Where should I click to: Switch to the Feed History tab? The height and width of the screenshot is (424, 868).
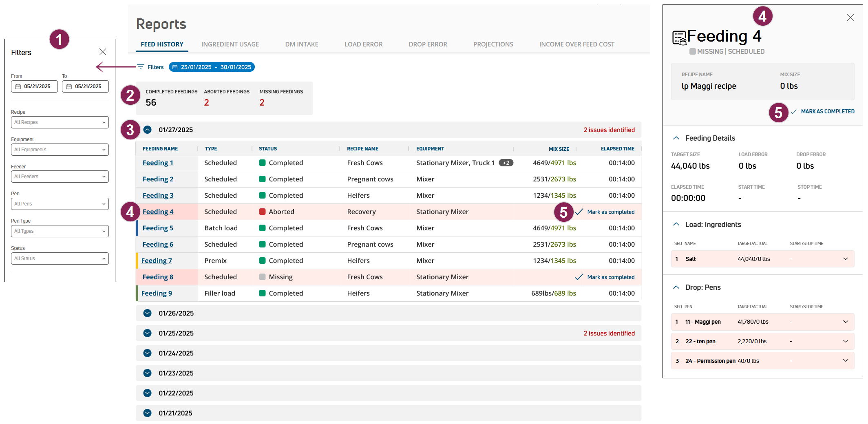click(162, 44)
